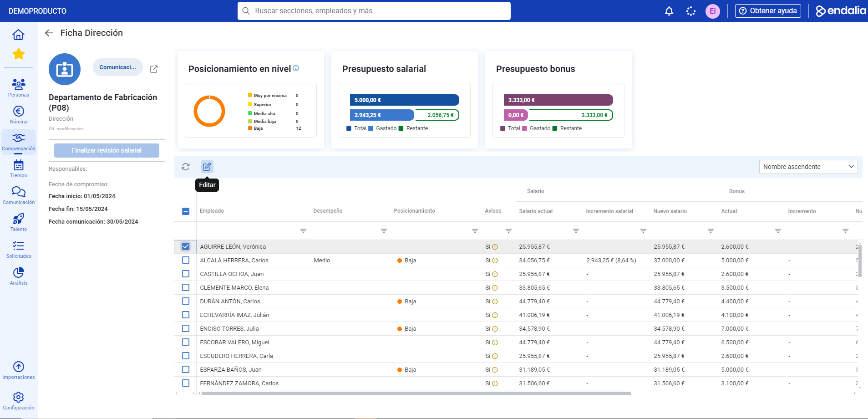
Task: Click the vertical scrollbar of the table
Action: coord(860,261)
